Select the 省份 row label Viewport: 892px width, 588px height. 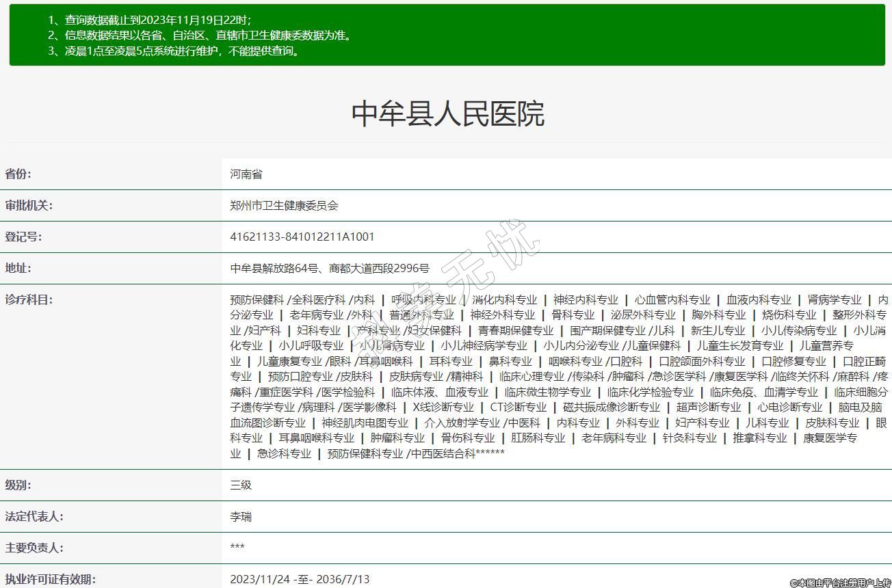[18, 174]
